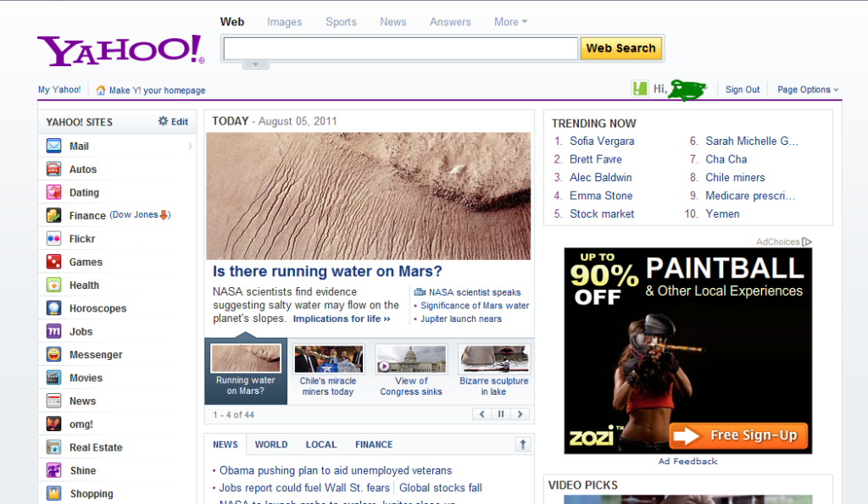Image resolution: width=868 pixels, height=504 pixels.
Task: Click the video camera icon by NASA scientist speaks
Action: (x=420, y=292)
